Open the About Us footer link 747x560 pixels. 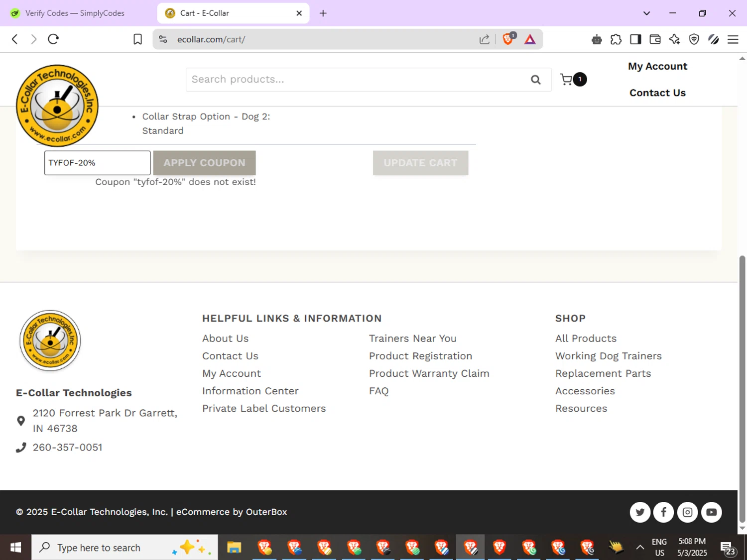click(x=225, y=338)
